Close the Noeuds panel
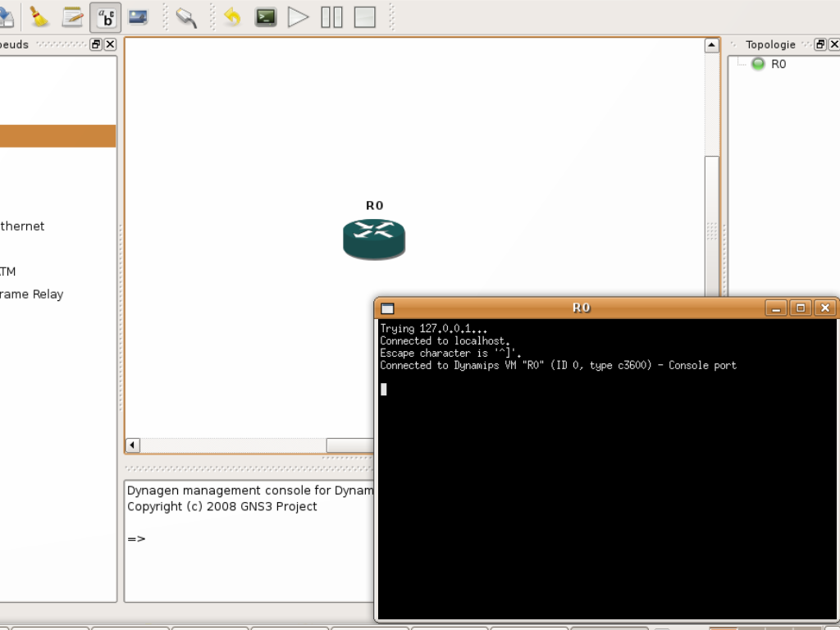This screenshot has width=840, height=630. coord(111,44)
